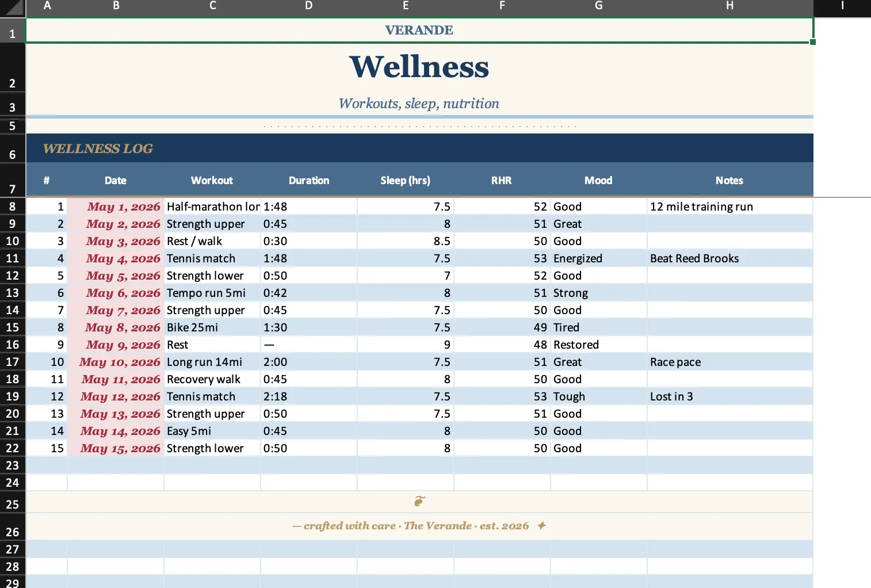The image size is (871, 588).
Task: Select column G header
Action: [x=598, y=6]
